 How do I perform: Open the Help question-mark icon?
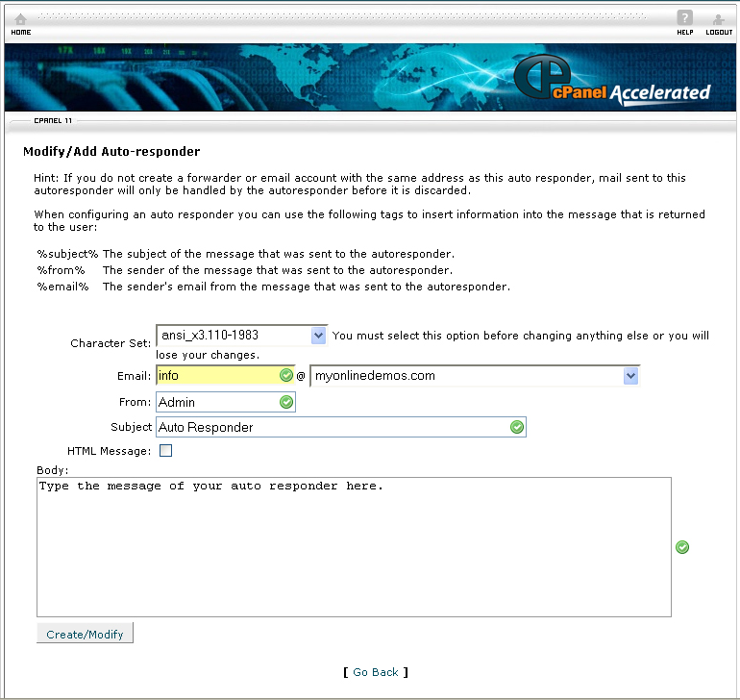click(x=685, y=18)
